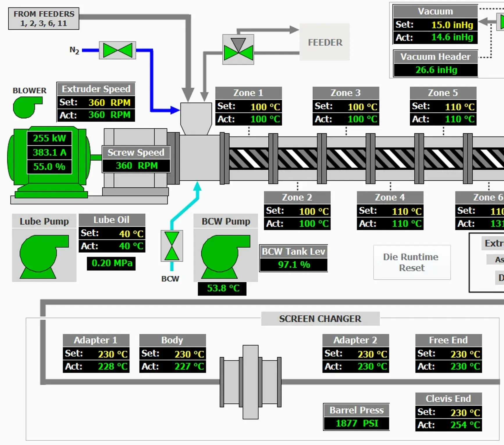Click the Clevis End actual 254 °C
Screen dimensions: 504x445
coord(448,425)
